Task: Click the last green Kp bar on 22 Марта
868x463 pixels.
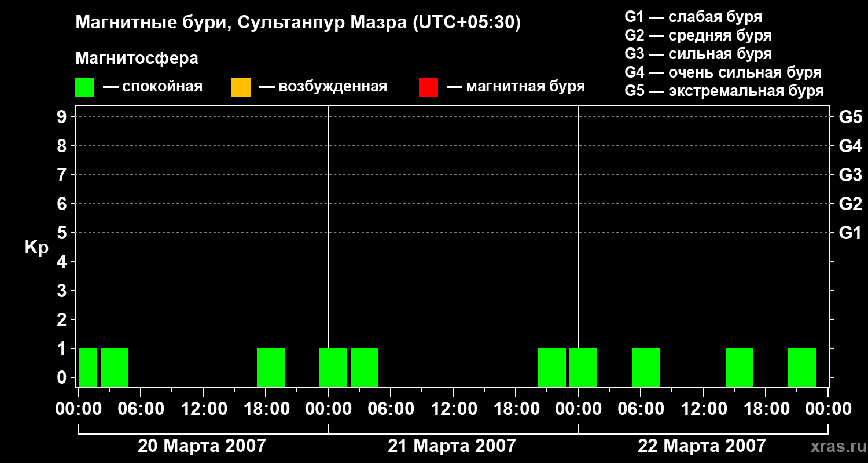Action: tap(802, 367)
